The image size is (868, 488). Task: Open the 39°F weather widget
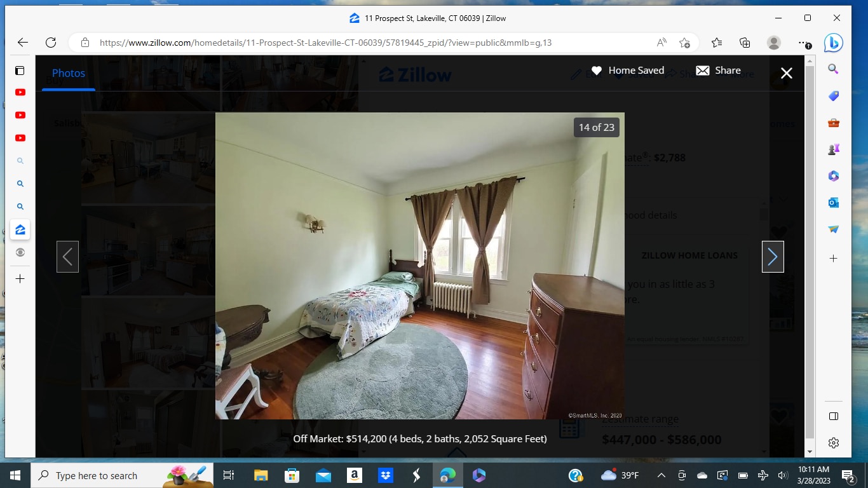click(620, 475)
